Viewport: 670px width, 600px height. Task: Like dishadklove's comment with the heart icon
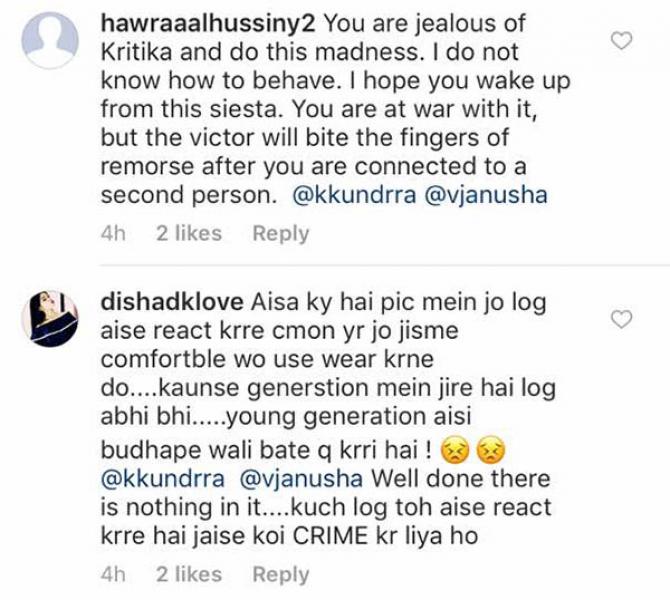[x=621, y=320]
